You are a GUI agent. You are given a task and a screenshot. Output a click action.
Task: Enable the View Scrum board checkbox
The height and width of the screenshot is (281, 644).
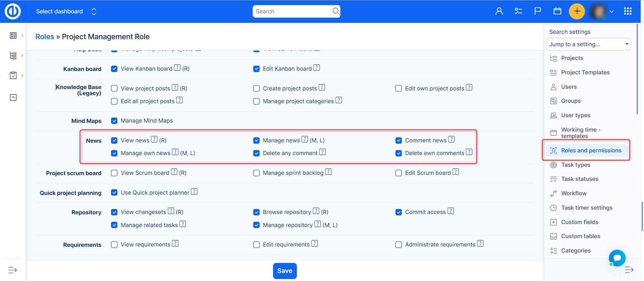[x=114, y=173]
